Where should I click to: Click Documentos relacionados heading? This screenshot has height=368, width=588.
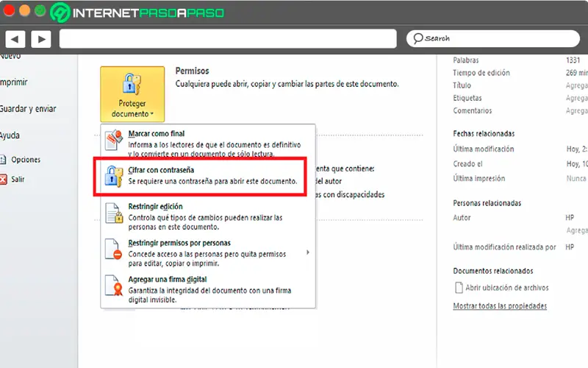point(493,271)
